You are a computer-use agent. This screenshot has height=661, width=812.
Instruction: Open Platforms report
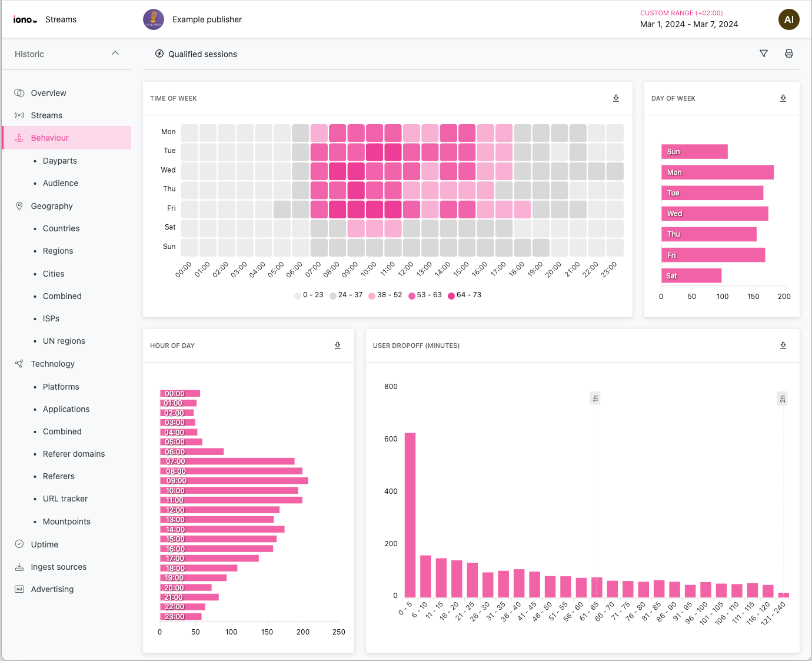click(61, 387)
